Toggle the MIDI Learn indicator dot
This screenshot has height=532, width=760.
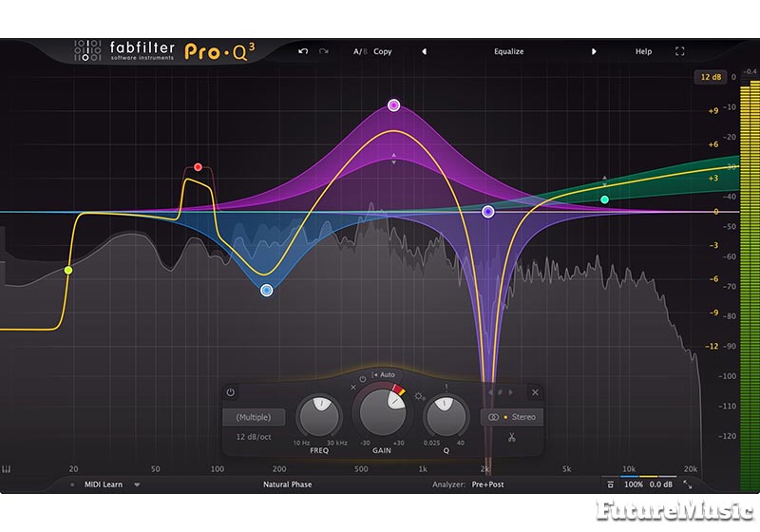click(72, 484)
